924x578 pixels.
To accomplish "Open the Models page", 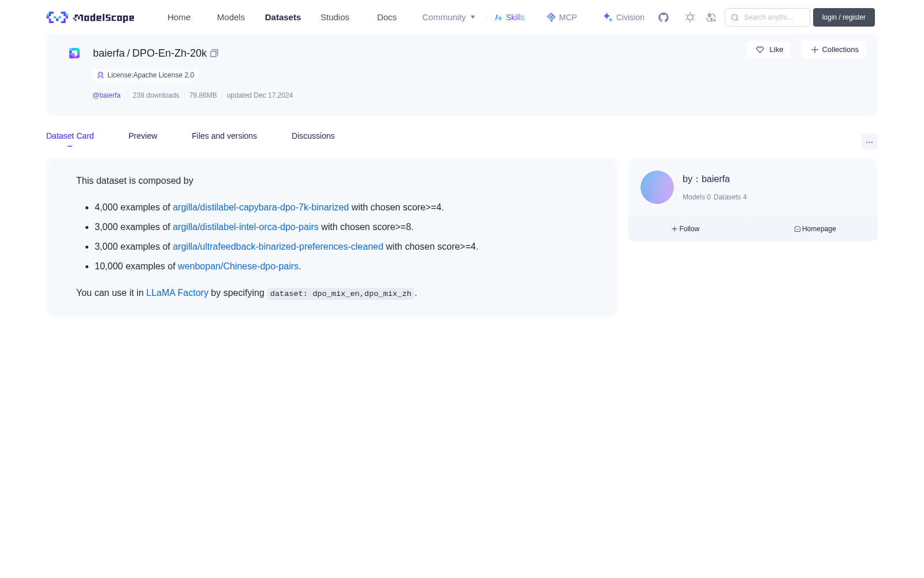I will pos(231,17).
